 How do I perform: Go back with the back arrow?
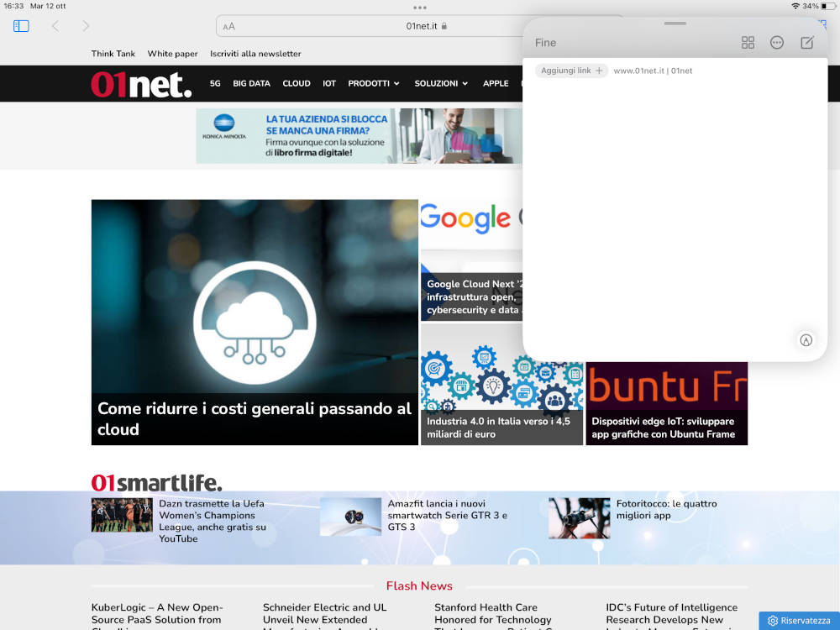(x=55, y=26)
